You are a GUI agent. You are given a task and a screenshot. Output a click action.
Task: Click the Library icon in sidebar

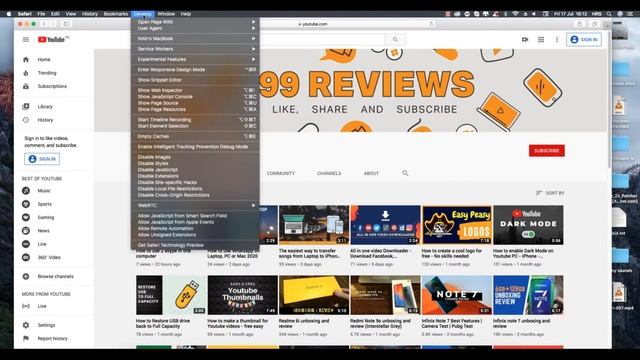26,107
